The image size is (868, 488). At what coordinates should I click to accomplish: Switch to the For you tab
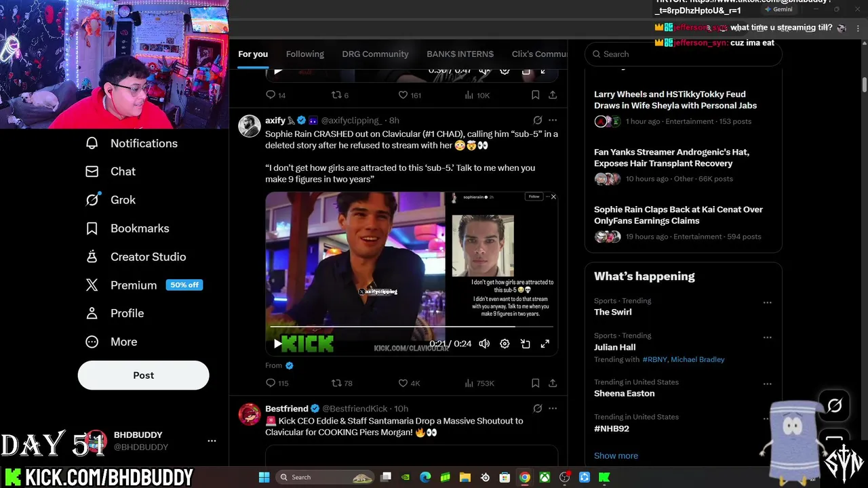(x=253, y=54)
